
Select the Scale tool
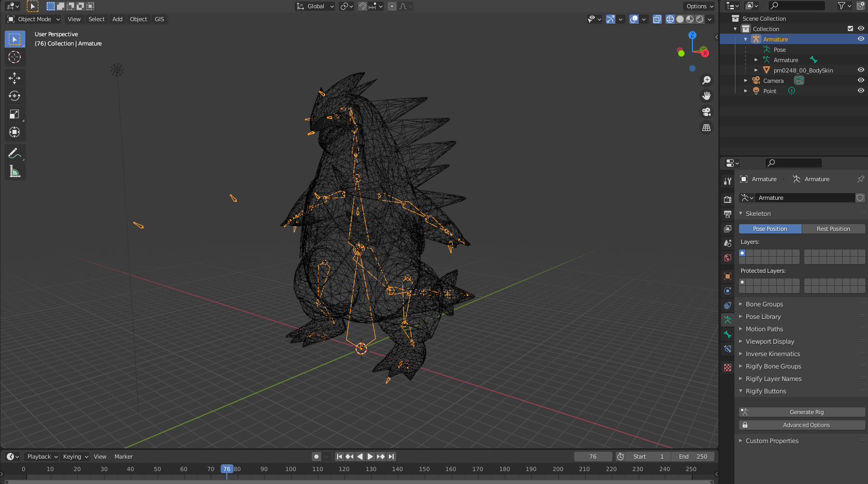tap(15, 114)
